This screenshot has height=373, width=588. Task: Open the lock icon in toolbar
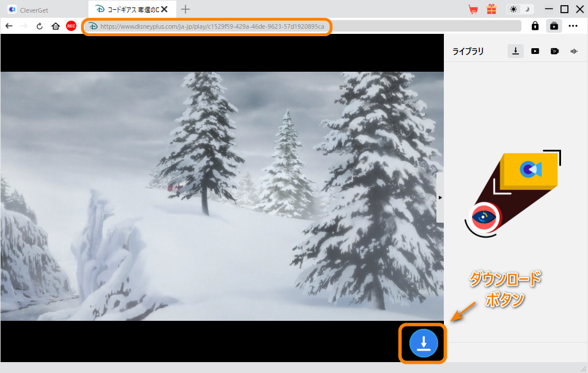click(535, 26)
